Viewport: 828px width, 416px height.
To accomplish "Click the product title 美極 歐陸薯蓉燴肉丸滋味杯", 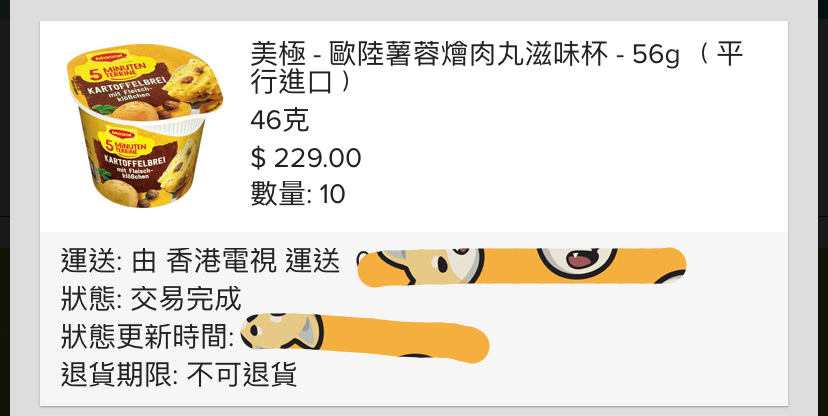I will 497,68.
